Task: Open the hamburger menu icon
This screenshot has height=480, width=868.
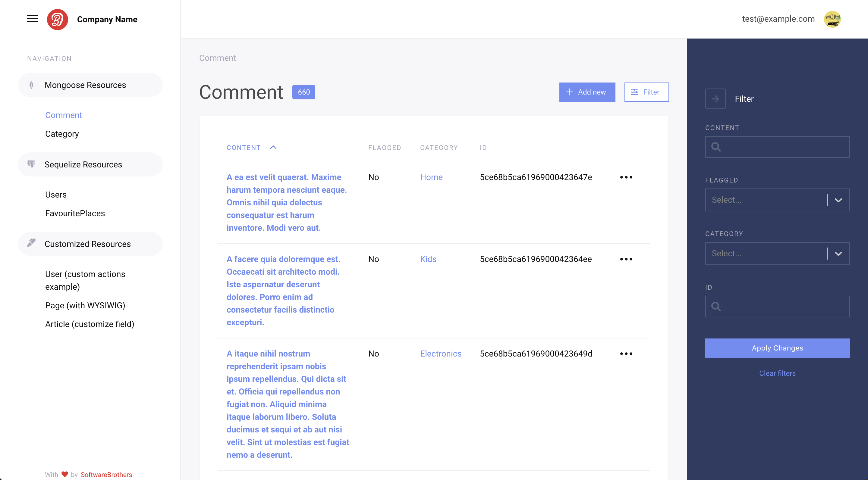Action: coord(32,19)
